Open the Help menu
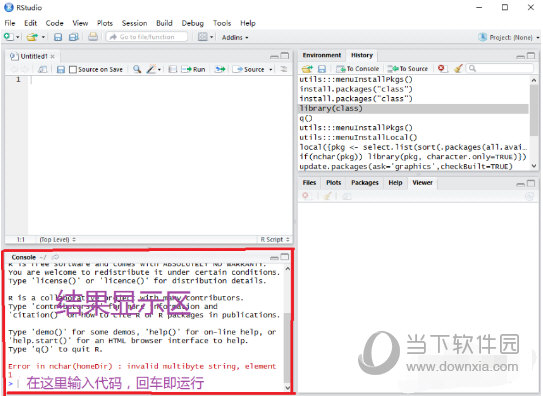 coord(248,23)
